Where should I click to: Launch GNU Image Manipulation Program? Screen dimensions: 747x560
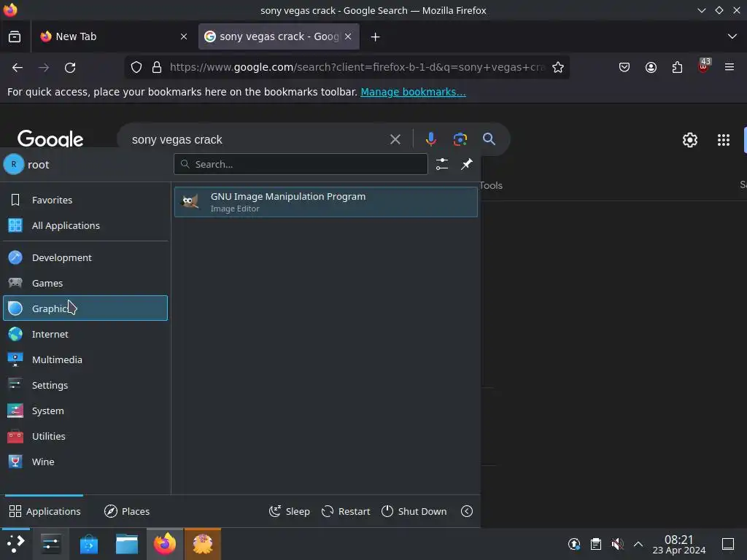pos(326,202)
